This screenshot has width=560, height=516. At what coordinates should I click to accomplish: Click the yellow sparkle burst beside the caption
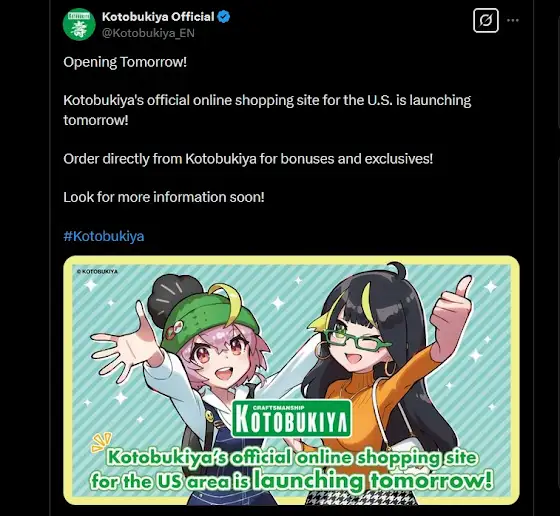click(x=101, y=443)
